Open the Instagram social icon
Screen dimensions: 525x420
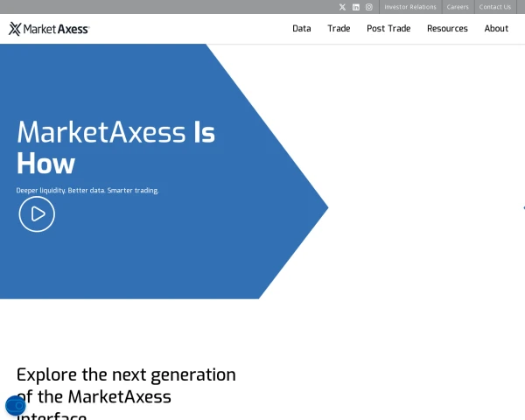click(369, 7)
